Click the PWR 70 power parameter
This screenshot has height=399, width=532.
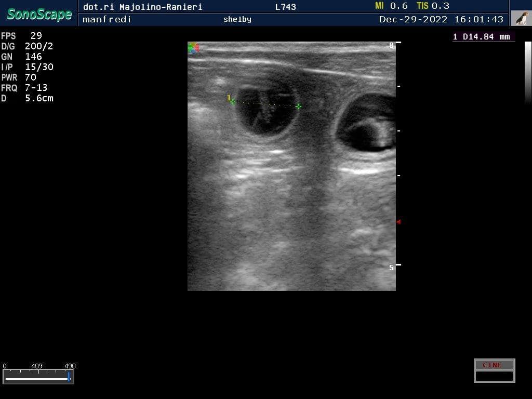(19, 77)
